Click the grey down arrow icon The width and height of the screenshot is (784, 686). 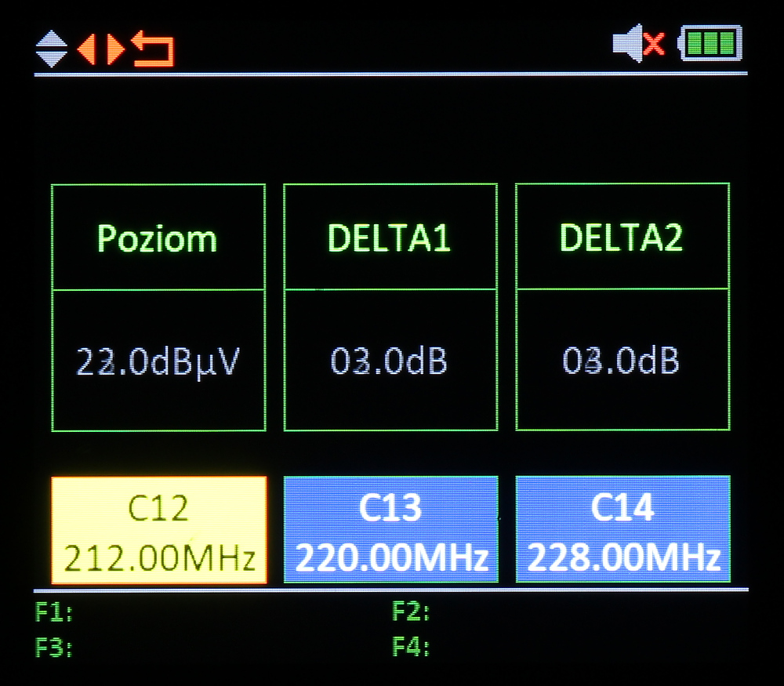click(51, 60)
